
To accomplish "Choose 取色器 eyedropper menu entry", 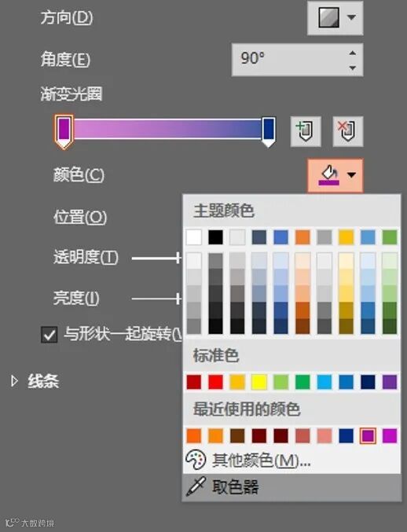I will pyautogui.click(x=291, y=487).
